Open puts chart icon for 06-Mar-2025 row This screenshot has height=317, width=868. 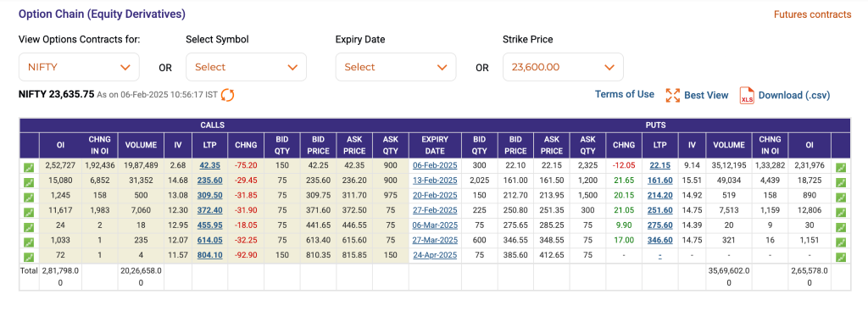pyautogui.click(x=841, y=227)
